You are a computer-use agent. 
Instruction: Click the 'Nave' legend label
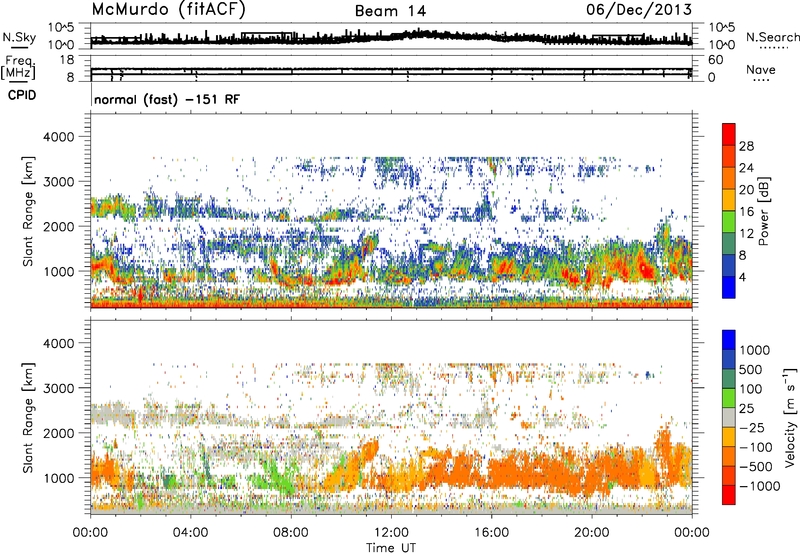pos(761,70)
